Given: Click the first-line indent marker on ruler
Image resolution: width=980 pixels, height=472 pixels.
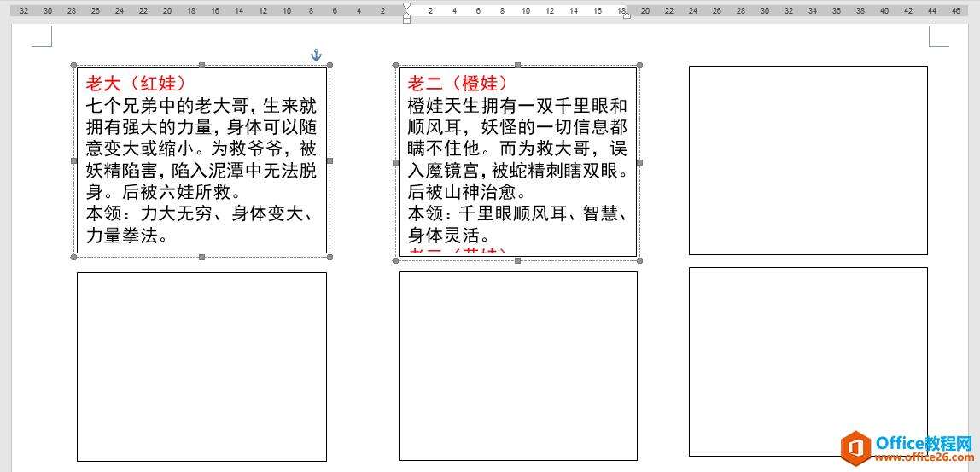Looking at the screenshot, I should 406,6.
